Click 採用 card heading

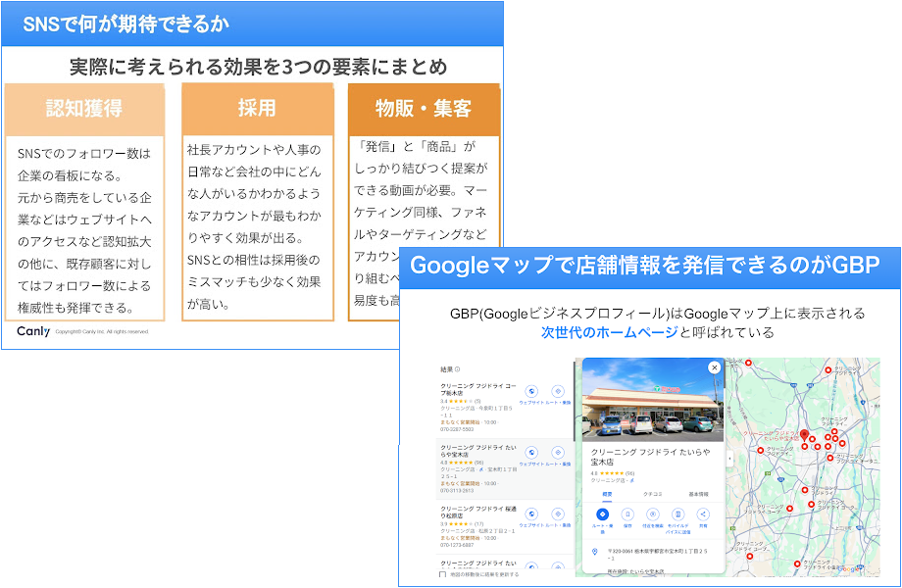click(257, 108)
